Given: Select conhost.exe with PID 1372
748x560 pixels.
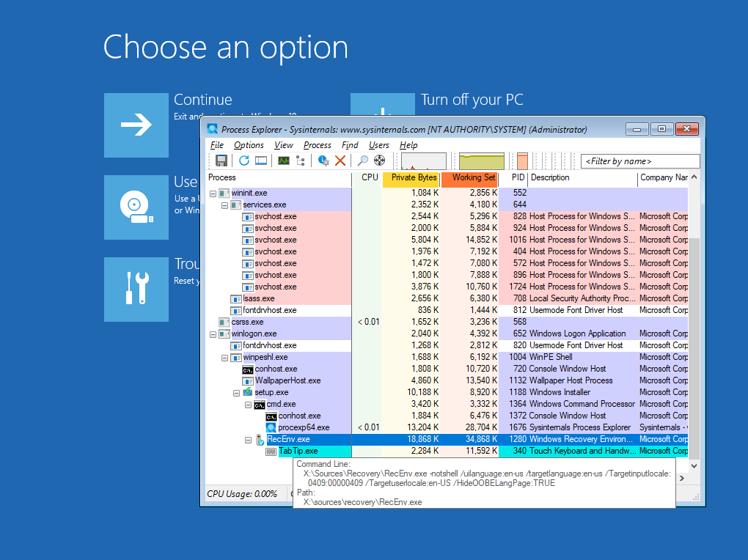Looking at the screenshot, I should pos(447,416).
